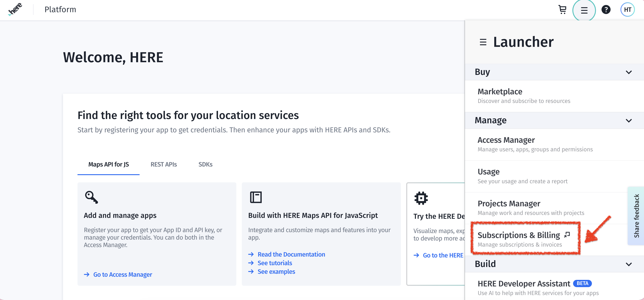
Task: Click 'Integrate and customize maps' description
Action: pos(319,234)
